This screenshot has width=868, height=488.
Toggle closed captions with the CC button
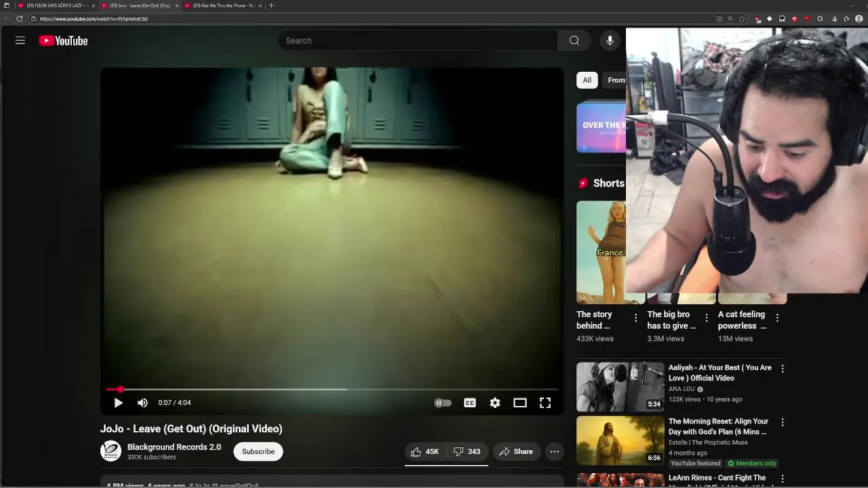[x=470, y=403]
